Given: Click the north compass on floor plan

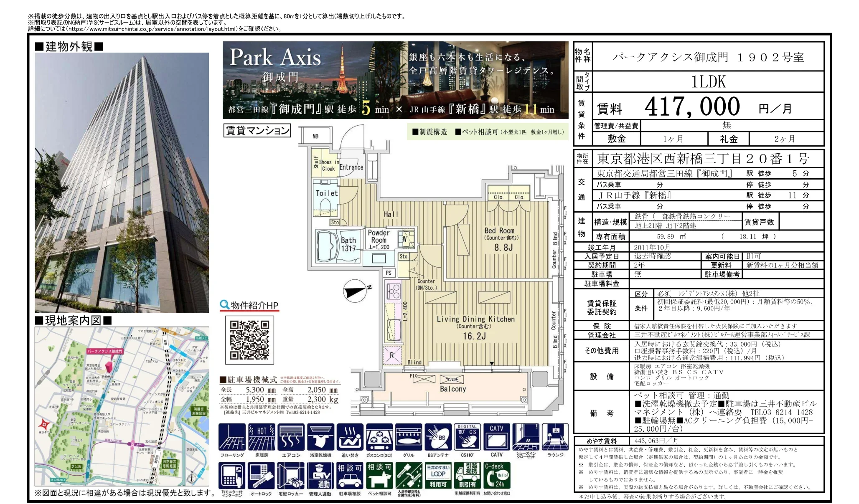Looking at the screenshot, I should point(356,290).
